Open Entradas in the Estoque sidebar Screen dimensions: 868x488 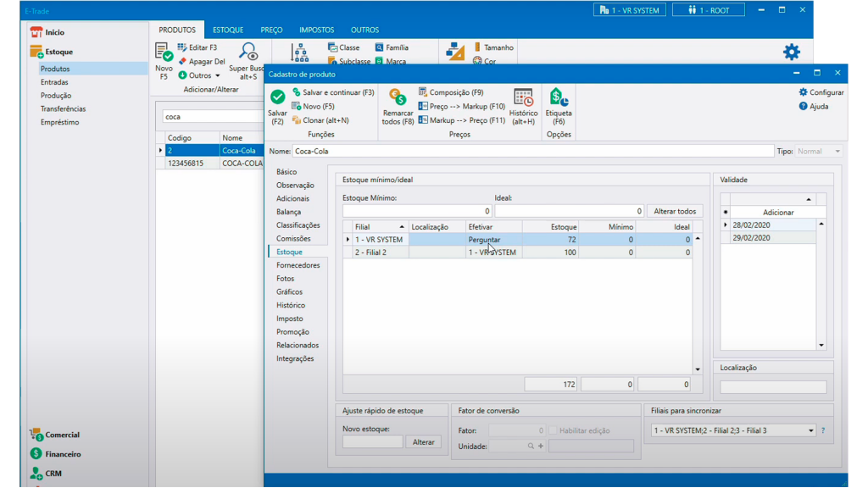click(x=54, y=82)
